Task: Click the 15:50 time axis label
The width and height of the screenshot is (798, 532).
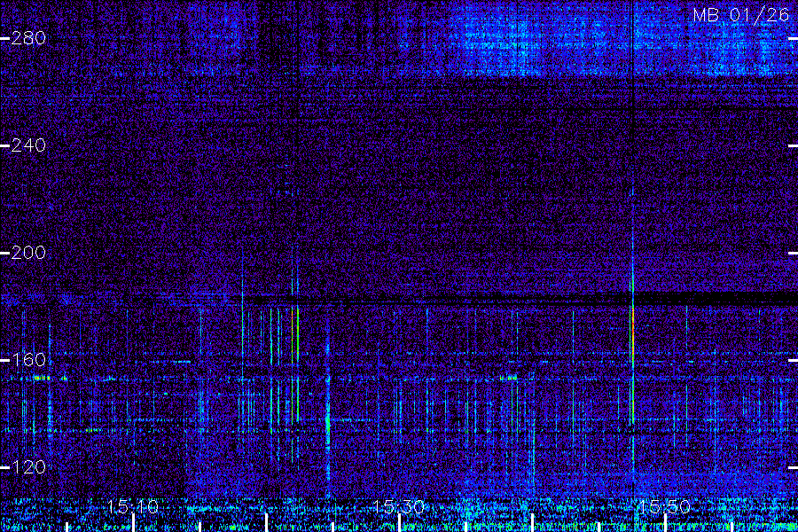Action: coord(665,507)
